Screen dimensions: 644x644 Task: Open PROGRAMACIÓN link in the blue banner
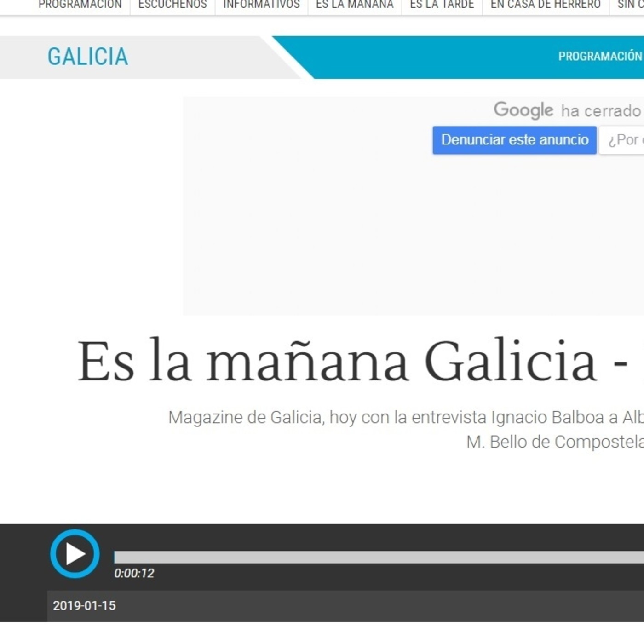coord(600,56)
